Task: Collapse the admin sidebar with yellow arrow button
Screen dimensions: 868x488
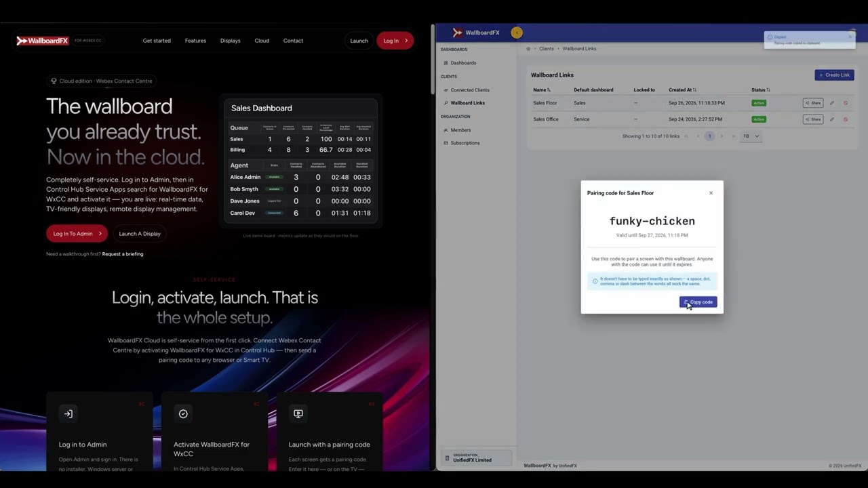Action: (x=517, y=33)
